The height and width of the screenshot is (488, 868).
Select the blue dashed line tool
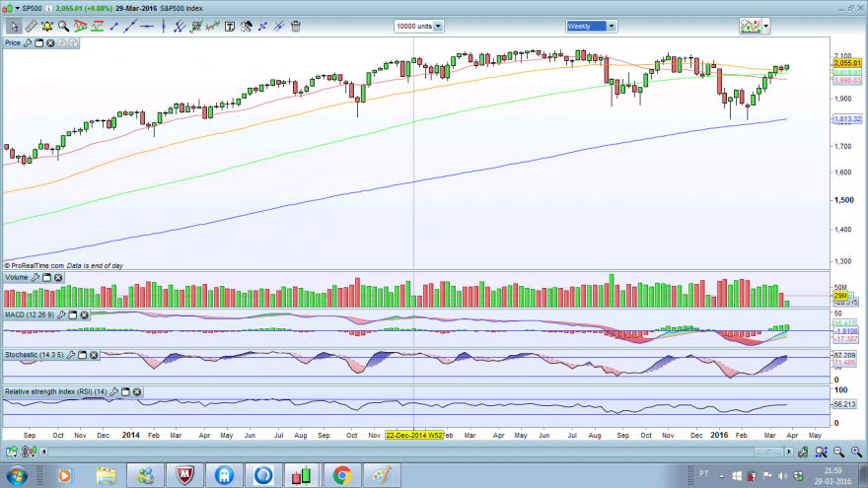tap(263, 26)
